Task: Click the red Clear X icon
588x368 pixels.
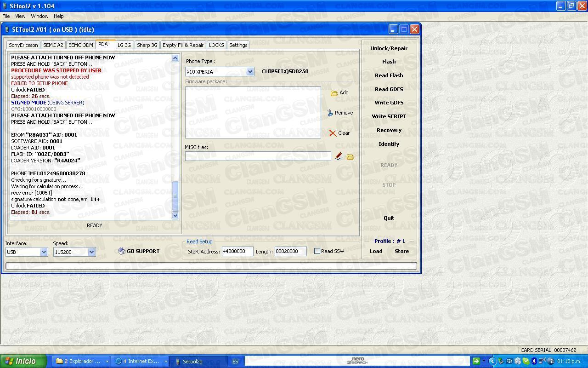Action: (333, 133)
